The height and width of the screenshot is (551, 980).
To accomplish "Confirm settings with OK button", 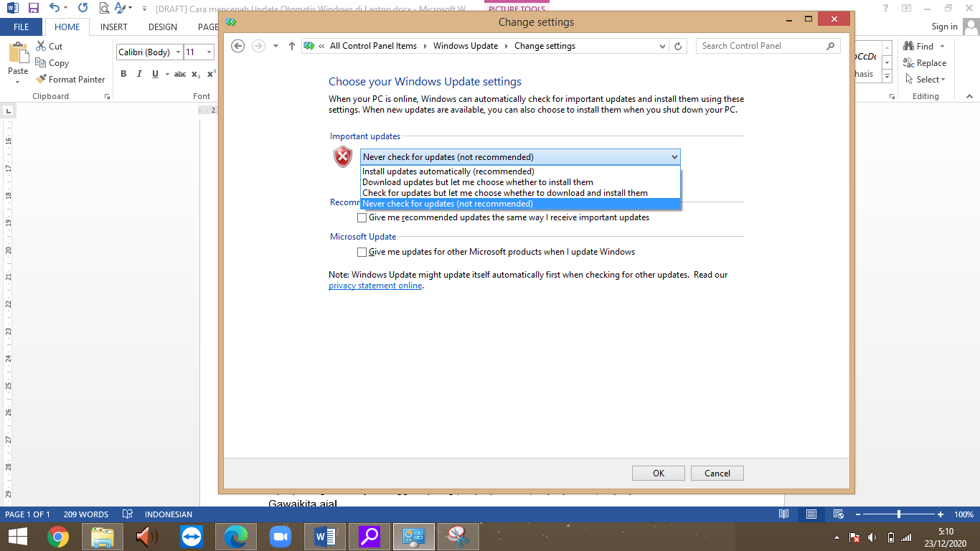I will [659, 473].
